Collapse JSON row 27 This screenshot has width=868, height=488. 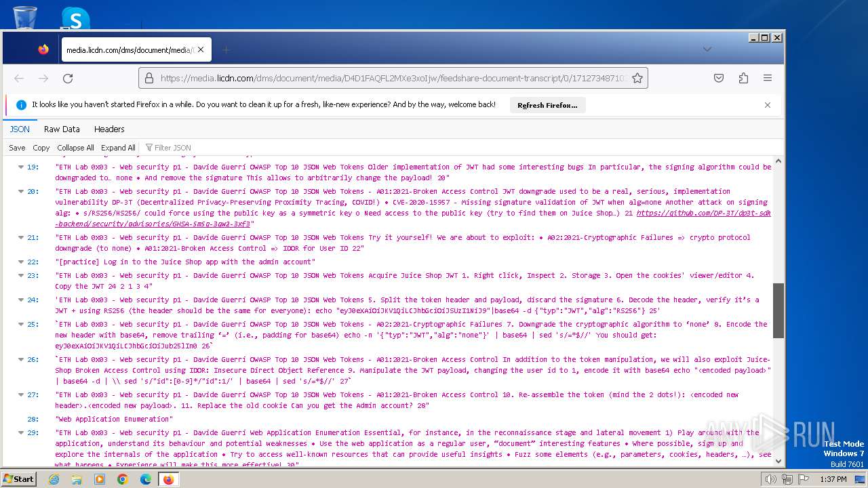click(x=21, y=394)
